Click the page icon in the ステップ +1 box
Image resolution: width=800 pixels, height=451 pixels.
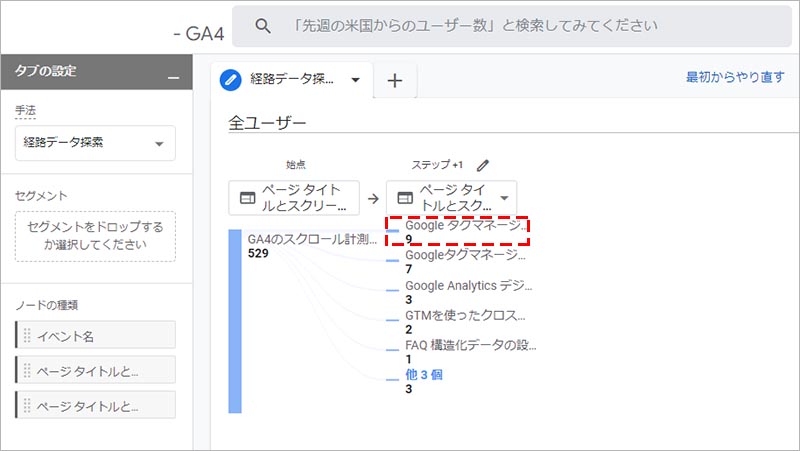(404, 198)
